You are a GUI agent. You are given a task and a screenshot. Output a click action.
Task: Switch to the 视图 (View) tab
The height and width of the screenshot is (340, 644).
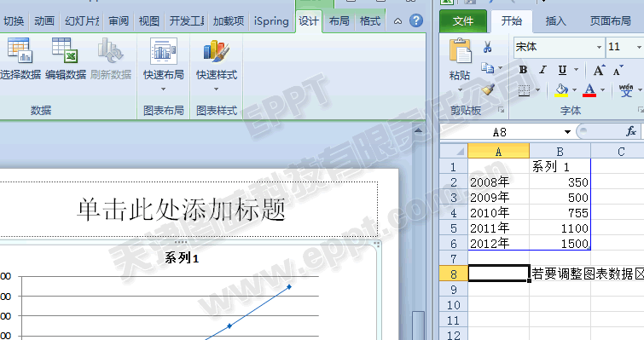click(x=148, y=21)
